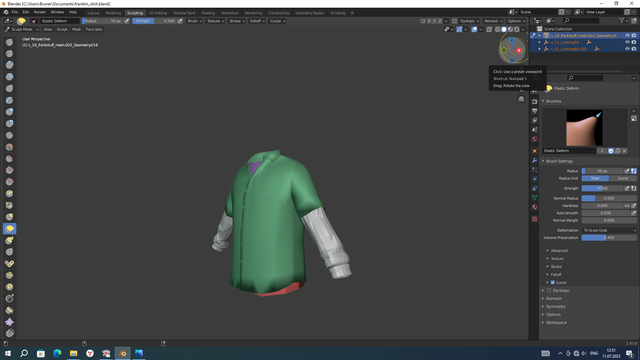Open the Sculpt Mode selector dropdown
Viewport: 640px width, 360px height.
coord(22,29)
